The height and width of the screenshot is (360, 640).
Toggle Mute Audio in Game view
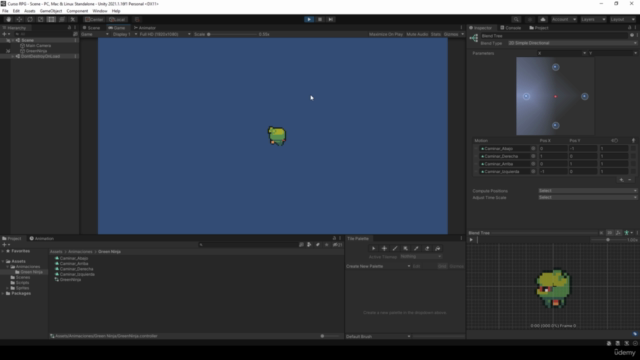pyautogui.click(x=417, y=34)
